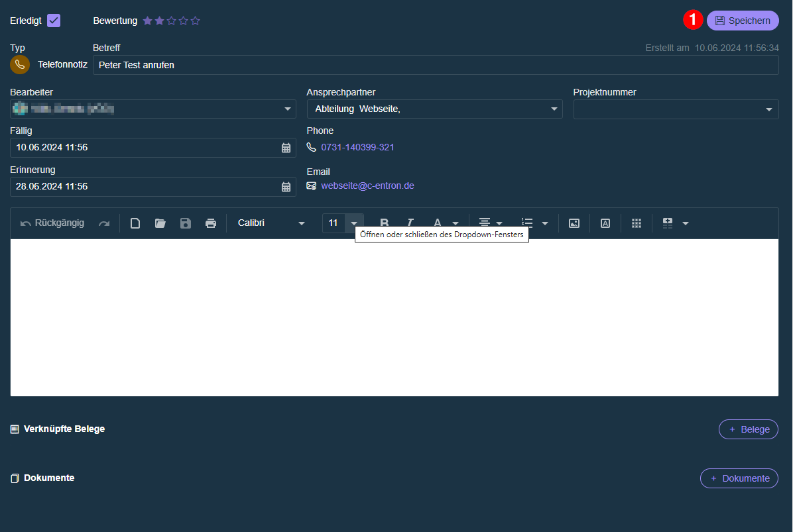Open the email link webseite@c-entron.de
Screen dimensions: 793x532
367,186
